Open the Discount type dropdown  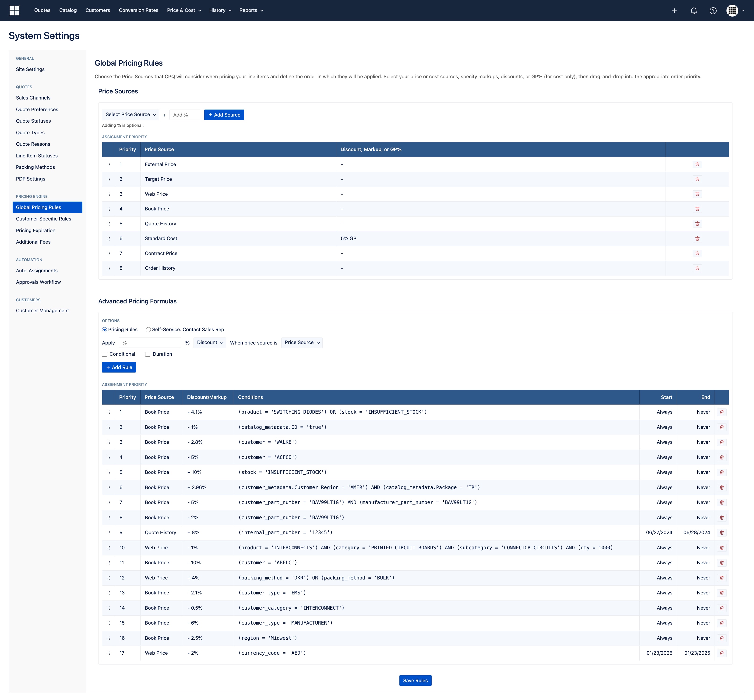click(x=210, y=342)
